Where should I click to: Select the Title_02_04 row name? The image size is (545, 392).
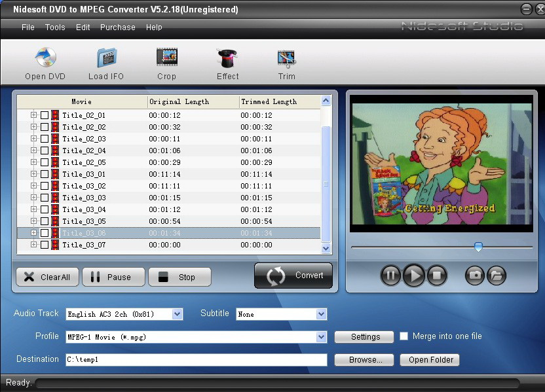click(84, 151)
